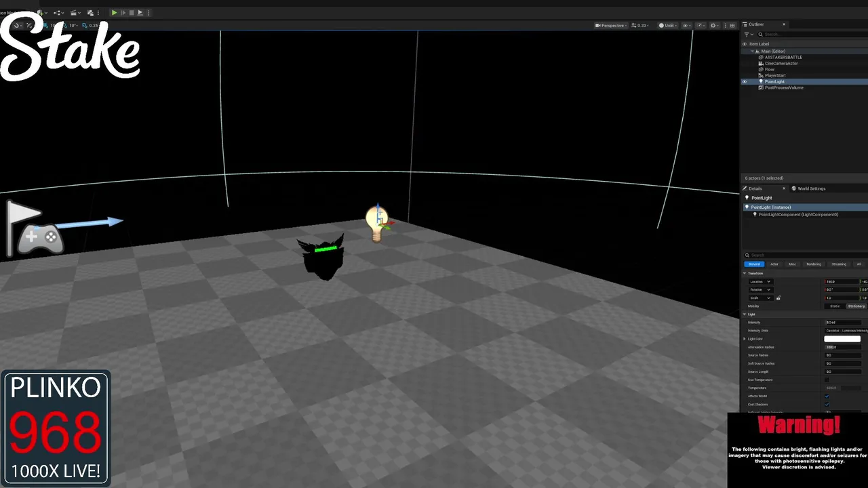Set Mobility to Stationary
This screenshot has width=868, height=488.
tap(856, 306)
